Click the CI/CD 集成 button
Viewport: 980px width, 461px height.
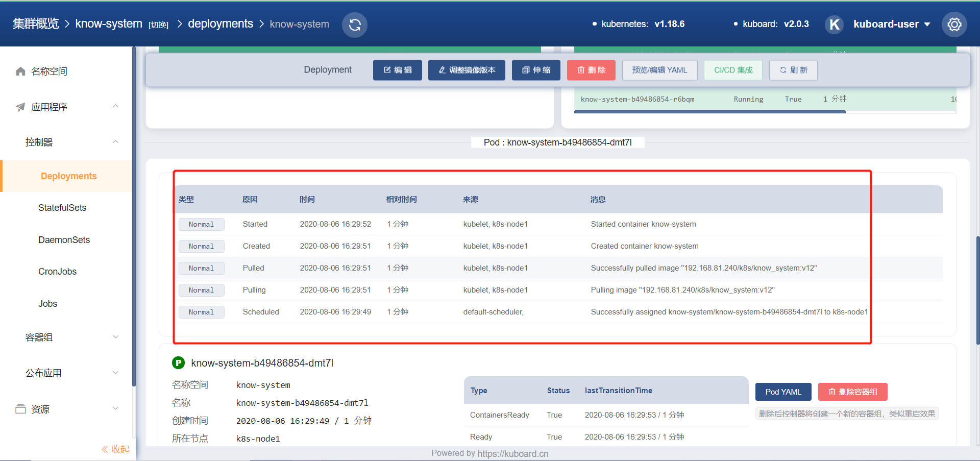click(x=733, y=70)
